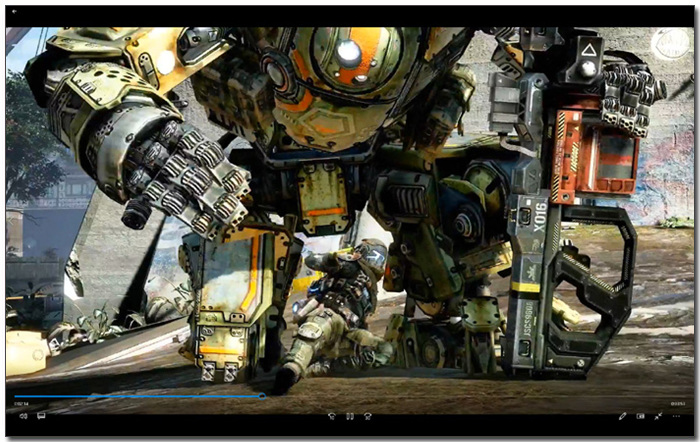The image size is (700, 442).
Task: Skip forward thirty seconds
Action: point(368,416)
